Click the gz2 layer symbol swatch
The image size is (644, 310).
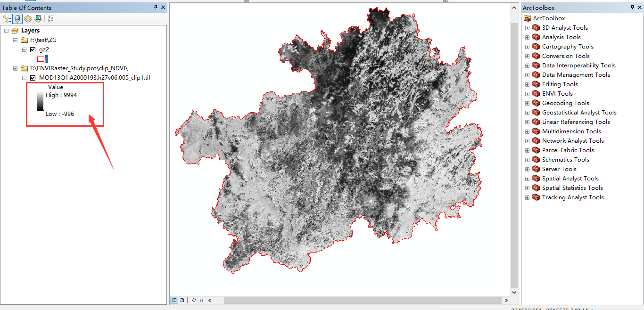[41, 58]
